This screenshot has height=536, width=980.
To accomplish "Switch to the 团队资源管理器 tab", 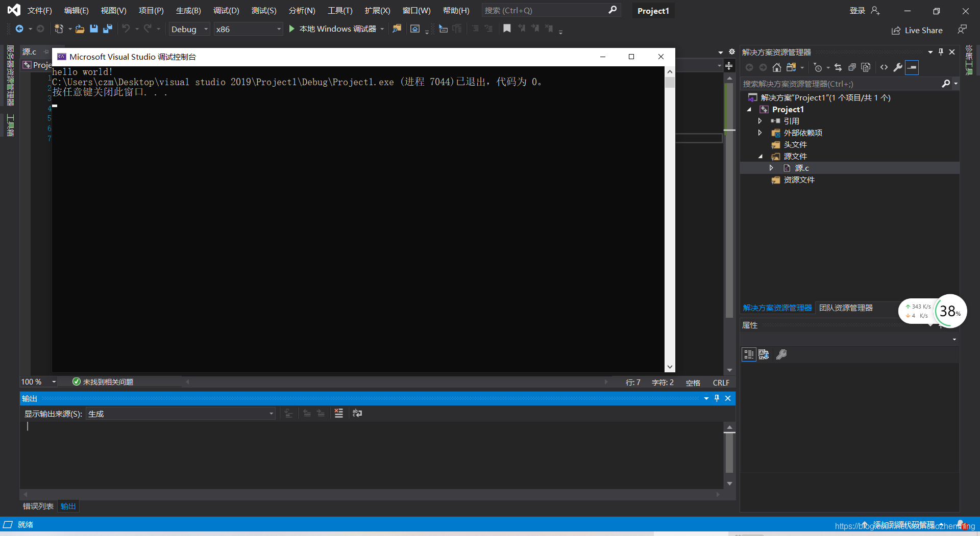I will [x=846, y=308].
